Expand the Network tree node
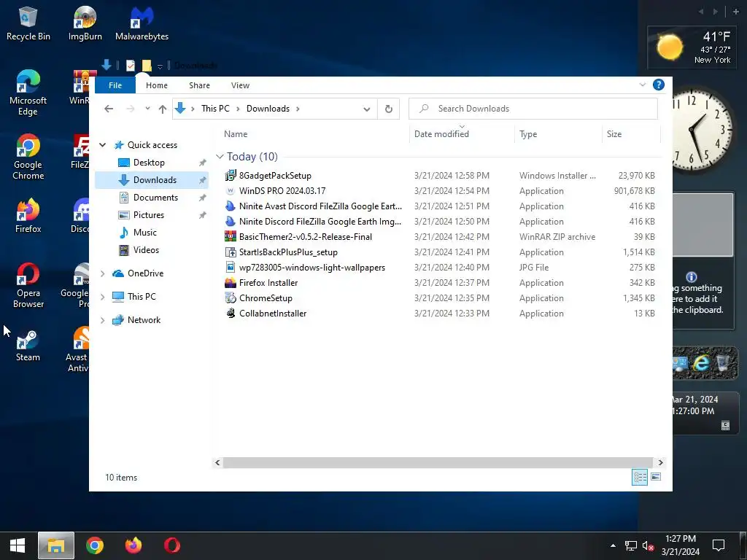Screen dimensions: 747x560 102,320
